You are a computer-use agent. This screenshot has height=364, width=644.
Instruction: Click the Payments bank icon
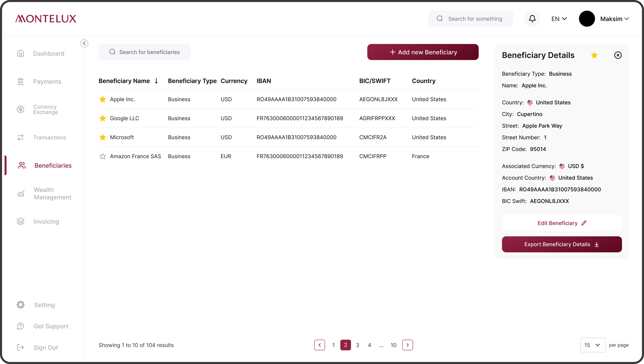(21, 81)
